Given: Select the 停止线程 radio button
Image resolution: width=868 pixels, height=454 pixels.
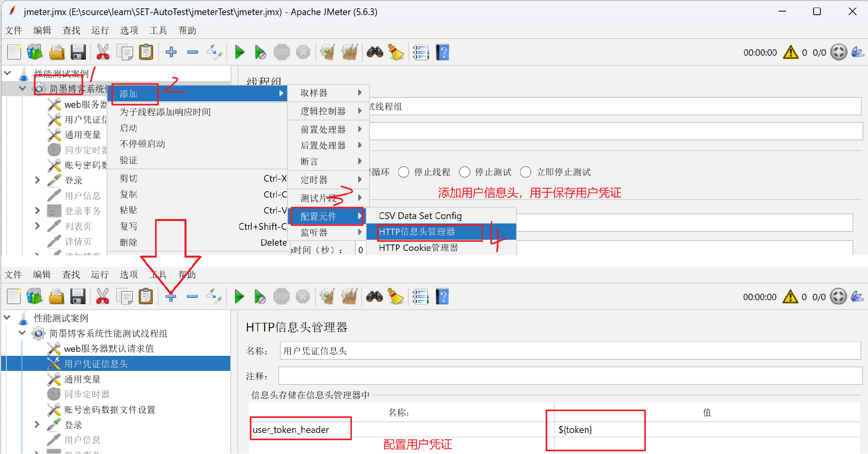Looking at the screenshot, I should (x=404, y=172).
